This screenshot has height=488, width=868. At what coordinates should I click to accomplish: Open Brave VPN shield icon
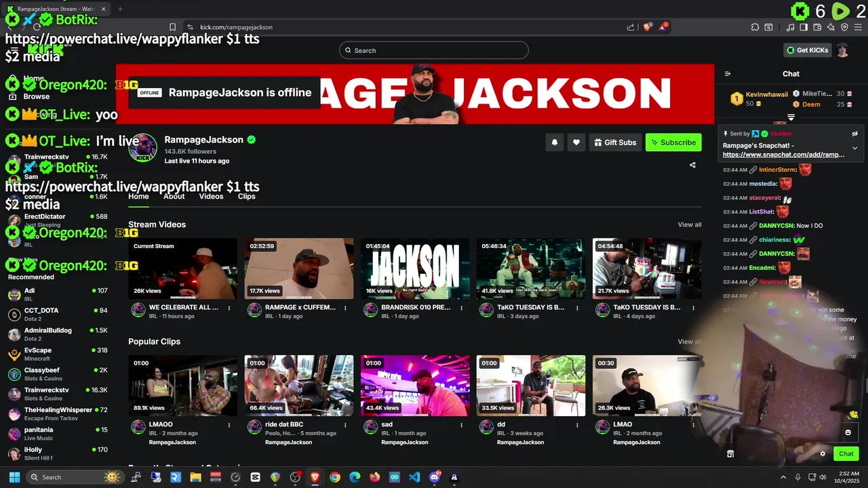tap(844, 27)
